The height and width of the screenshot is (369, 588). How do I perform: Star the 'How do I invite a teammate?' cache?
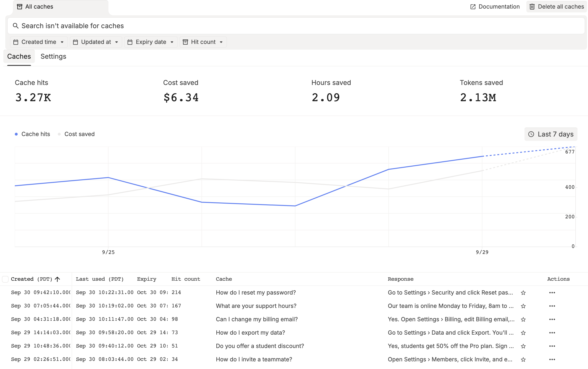(523, 359)
